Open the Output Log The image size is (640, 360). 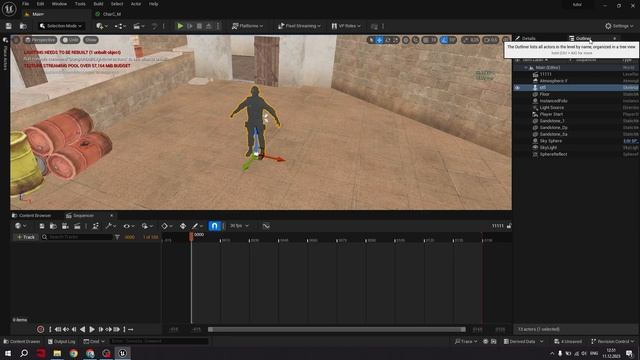[x=62, y=342]
